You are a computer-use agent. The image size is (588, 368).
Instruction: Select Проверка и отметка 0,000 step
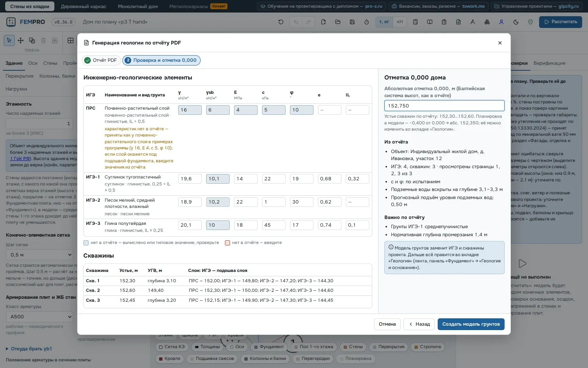click(161, 60)
